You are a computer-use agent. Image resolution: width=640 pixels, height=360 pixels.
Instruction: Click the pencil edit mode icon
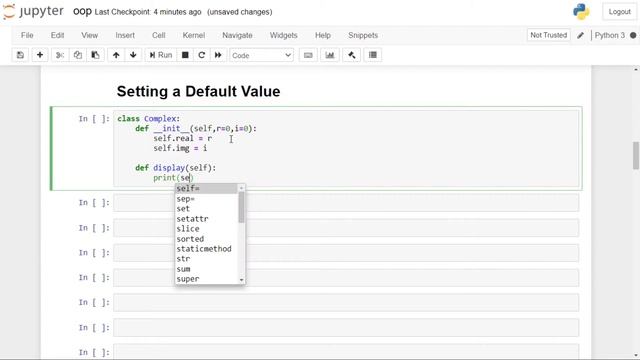pos(580,36)
